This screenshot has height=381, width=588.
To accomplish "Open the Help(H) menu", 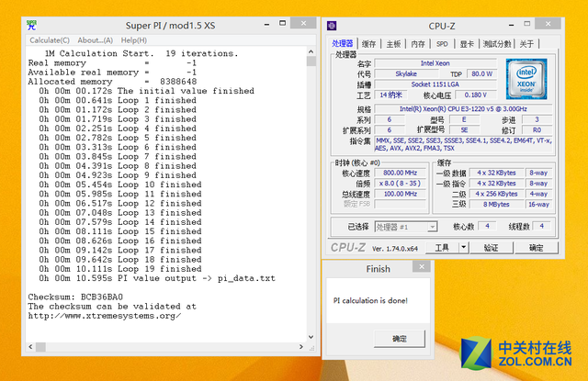I will coord(133,40).
